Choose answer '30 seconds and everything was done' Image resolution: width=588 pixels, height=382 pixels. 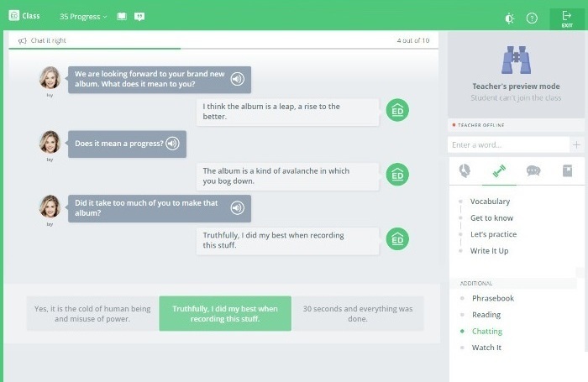pos(358,313)
